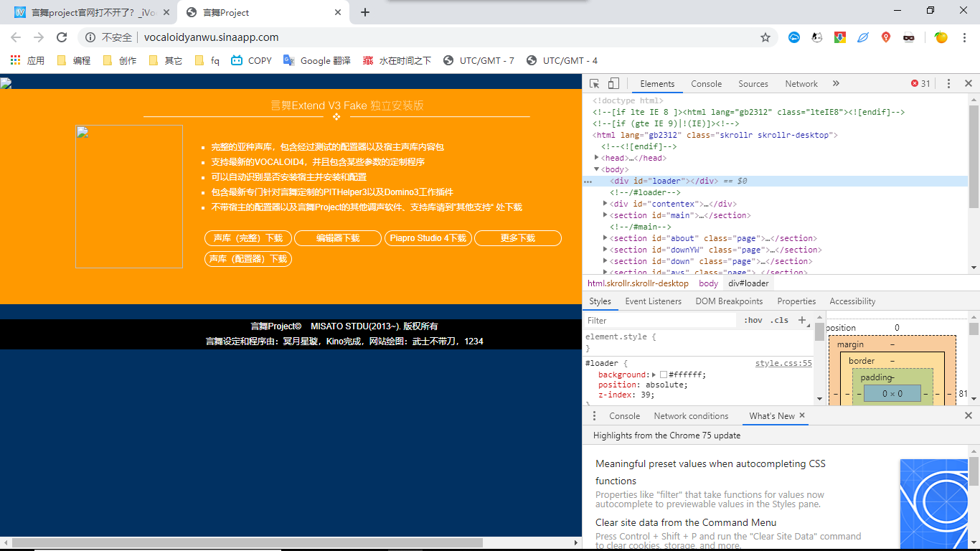
Task: Switch to drawer Console tab
Action: coord(624,416)
